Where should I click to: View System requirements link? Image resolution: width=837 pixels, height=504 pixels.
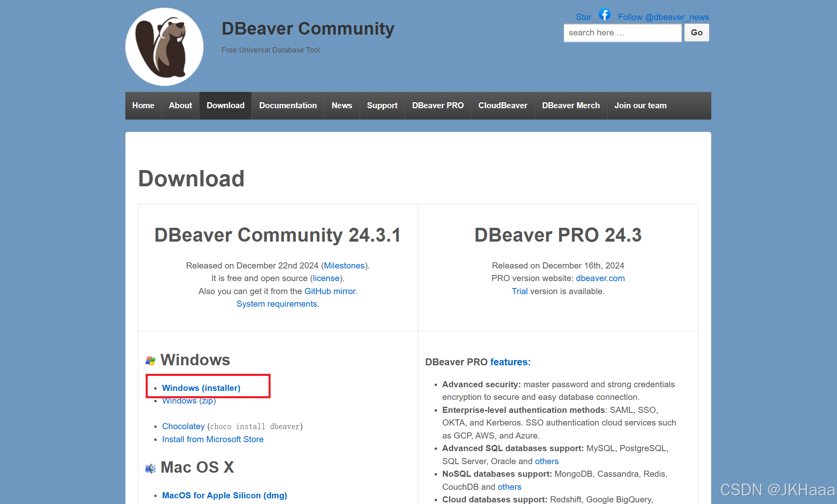277,304
